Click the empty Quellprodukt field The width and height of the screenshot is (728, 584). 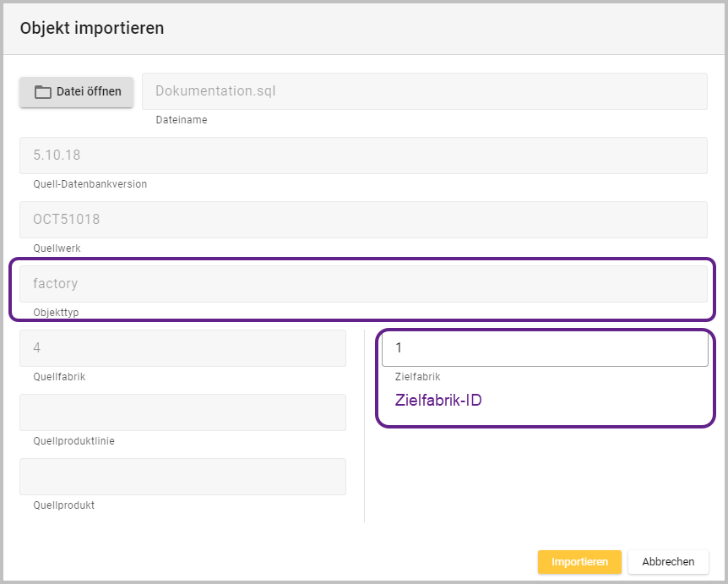pyautogui.click(x=182, y=477)
